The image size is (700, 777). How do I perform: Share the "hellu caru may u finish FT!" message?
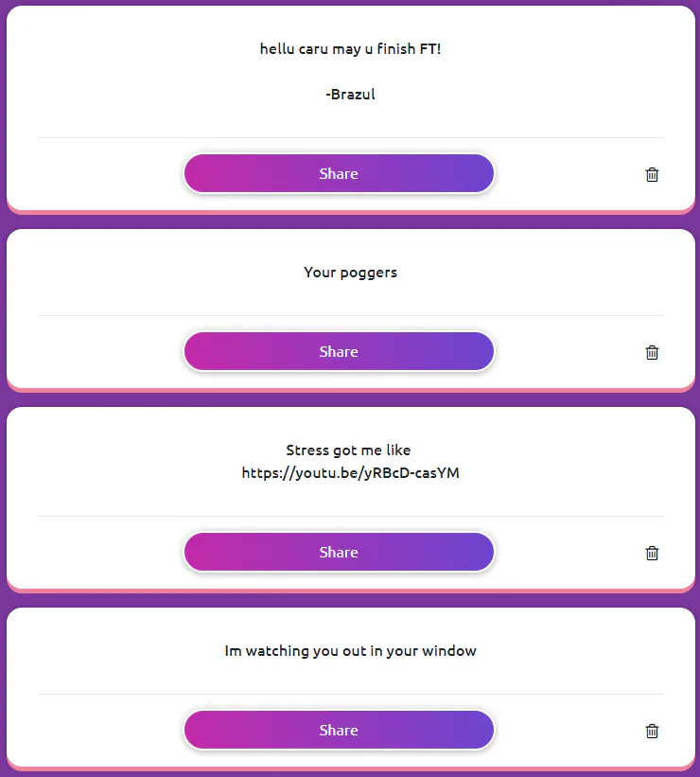click(339, 174)
